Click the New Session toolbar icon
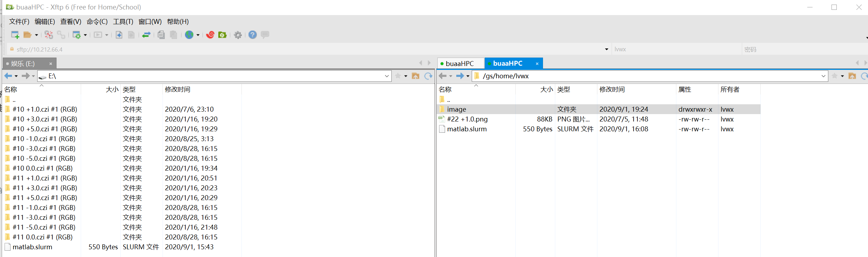The image size is (868, 257). [15, 35]
